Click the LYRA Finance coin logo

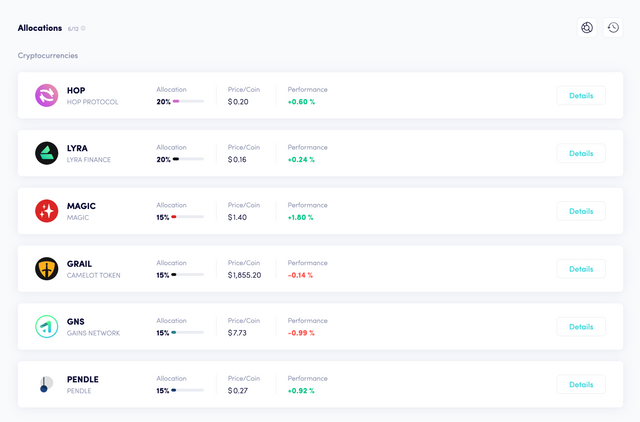click(47, 153)
